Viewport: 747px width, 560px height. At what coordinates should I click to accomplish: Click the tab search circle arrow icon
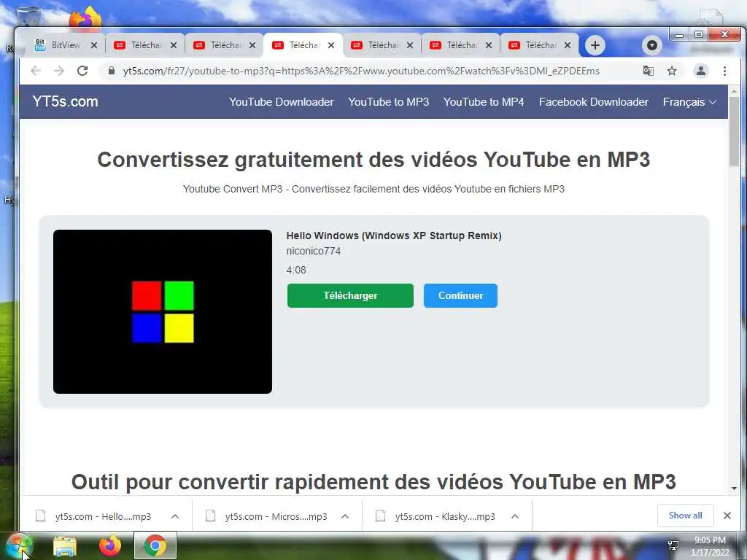pyautogui.click(x=652, y=45)
